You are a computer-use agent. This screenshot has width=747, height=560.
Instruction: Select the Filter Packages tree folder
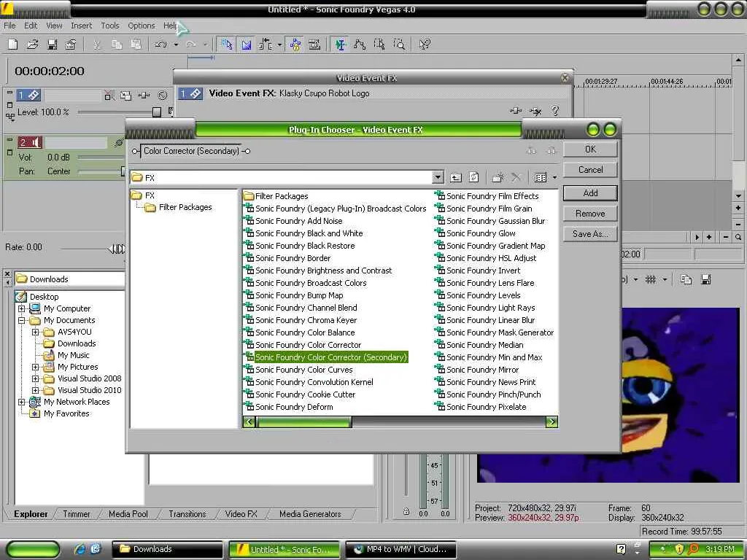coord(185,207)
